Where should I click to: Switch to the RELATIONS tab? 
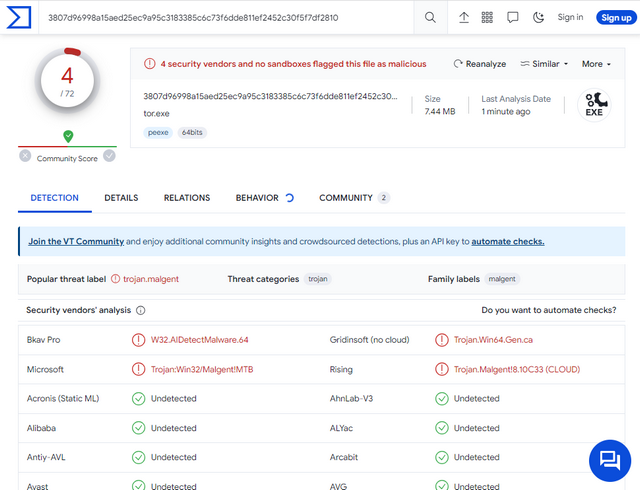click(187, 198)
